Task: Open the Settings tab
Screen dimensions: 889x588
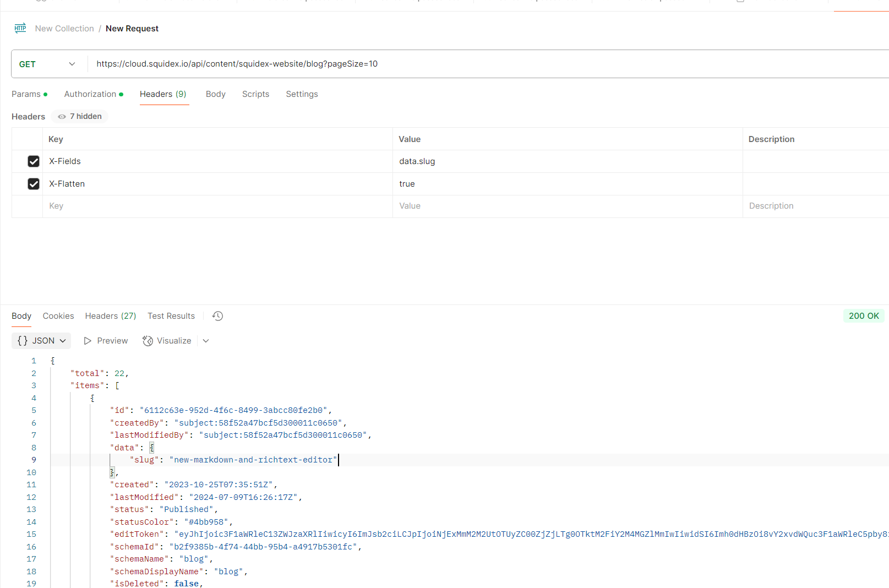Action: 302,94
